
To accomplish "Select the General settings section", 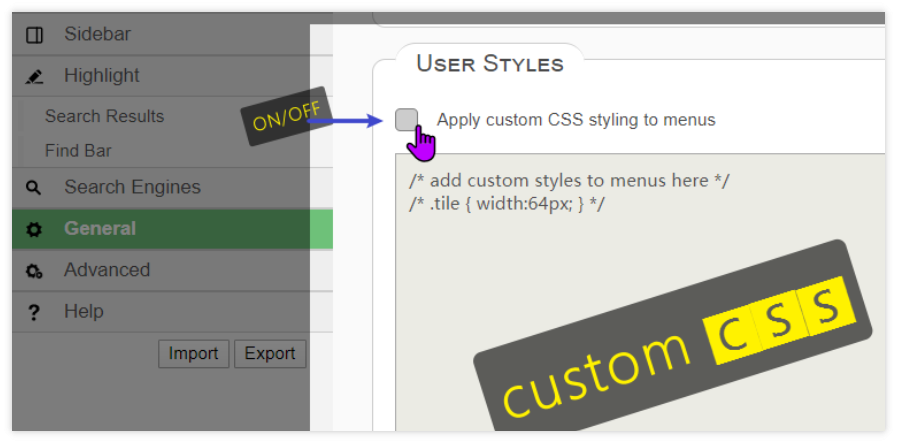I will pyautogui.click(x=172, y=229).
